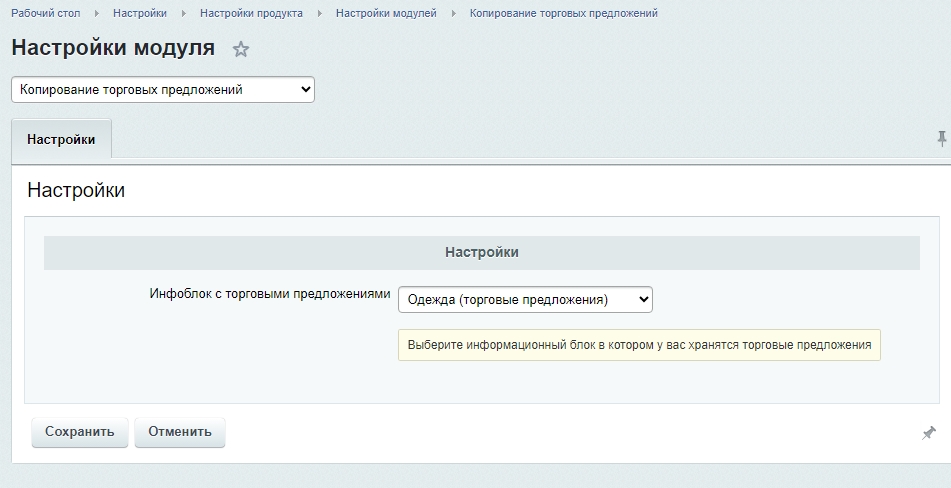Click the Отменить button

180,432
